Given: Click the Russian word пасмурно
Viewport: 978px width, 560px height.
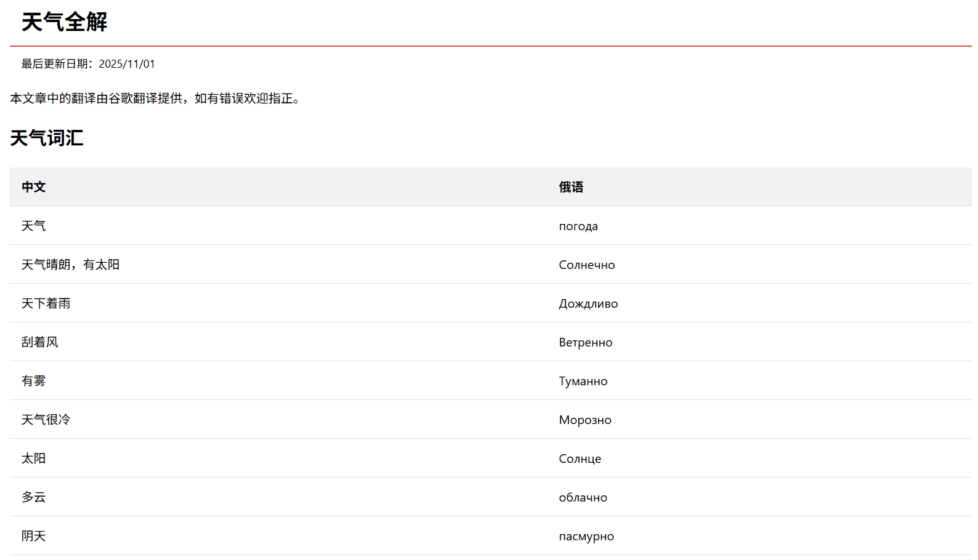Looking at the screenshot, I should [x=586, y=536].
